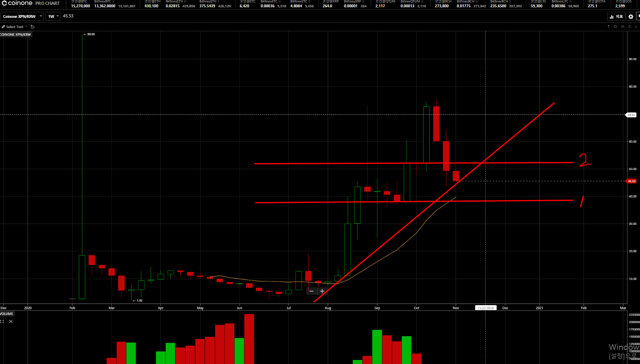
Task: Click the 69.61 crosshair price label
Action: [631, 115]
